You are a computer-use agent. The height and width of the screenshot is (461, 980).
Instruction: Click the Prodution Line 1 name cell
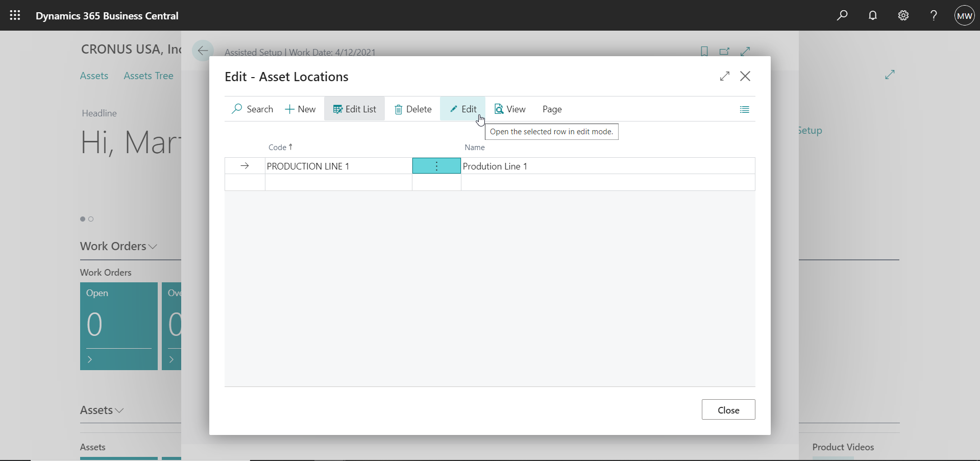click(x=608, y=166)
